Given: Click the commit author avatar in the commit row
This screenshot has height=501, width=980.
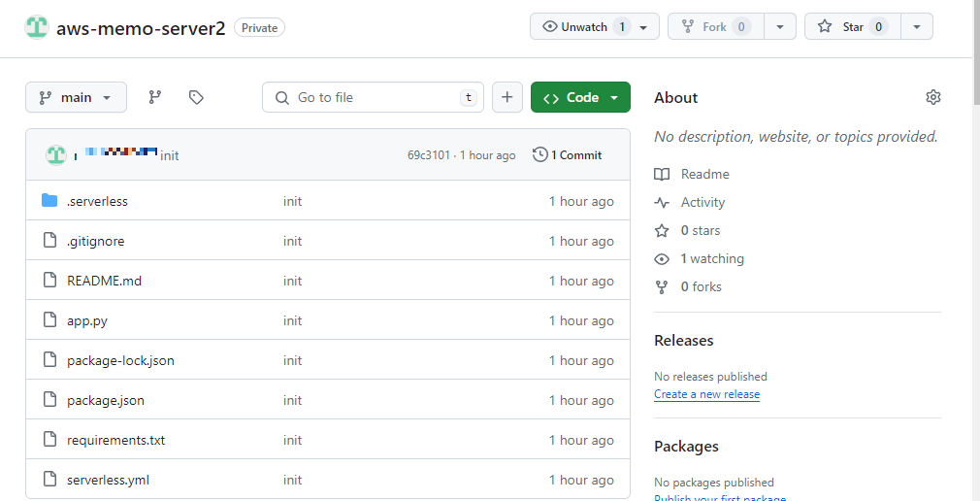Looking at the screenshot, I should 56,154.
